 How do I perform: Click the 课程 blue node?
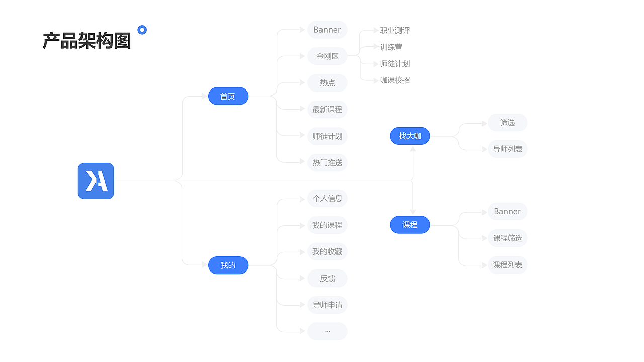pos(410,225)
